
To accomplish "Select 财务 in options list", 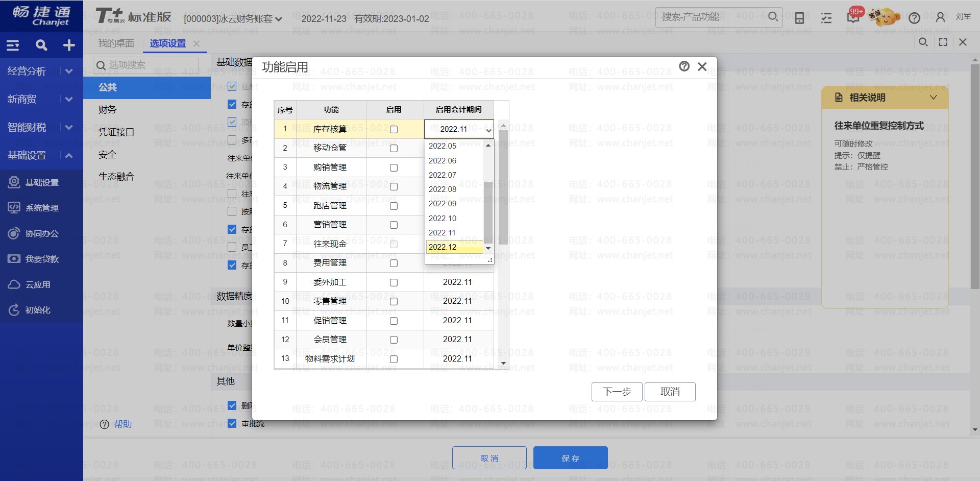I will (x=108, y=110).
